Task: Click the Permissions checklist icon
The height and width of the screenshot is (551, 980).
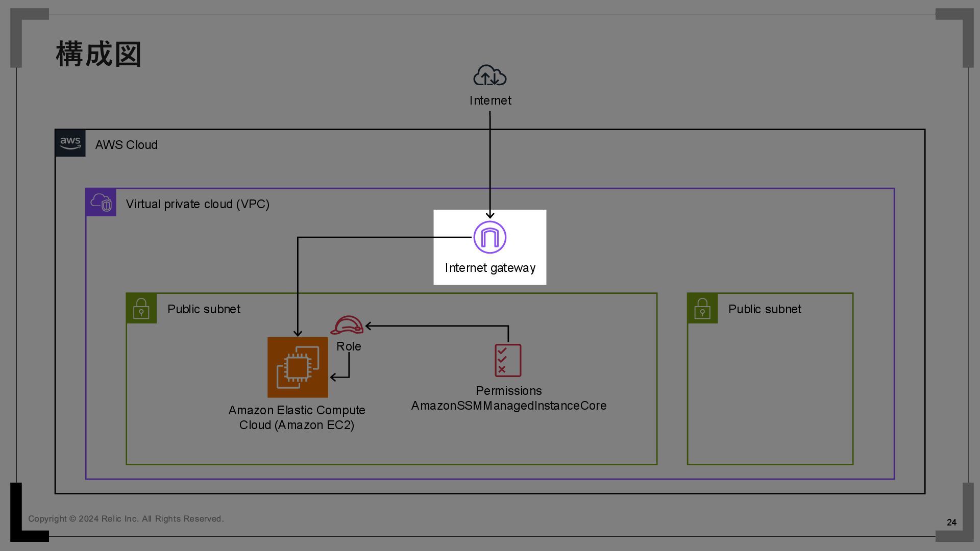Action: point(508,360)
